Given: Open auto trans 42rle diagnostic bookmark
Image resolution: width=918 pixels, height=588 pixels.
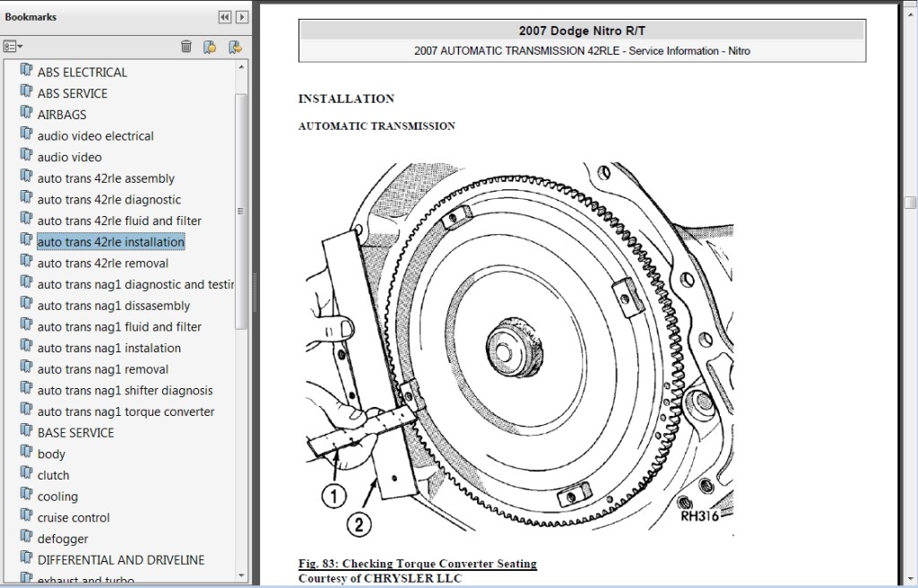Looking at the screenshot, I should 108,200.
